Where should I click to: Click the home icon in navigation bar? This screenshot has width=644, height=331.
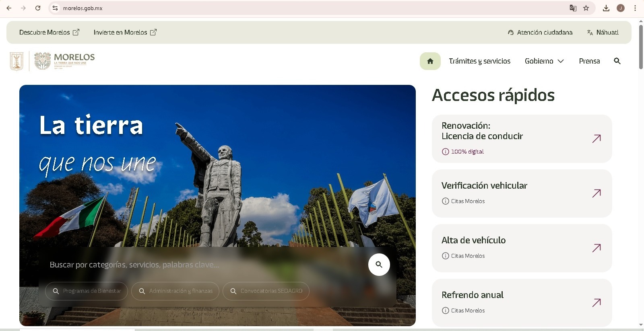(x=430, y=61)
